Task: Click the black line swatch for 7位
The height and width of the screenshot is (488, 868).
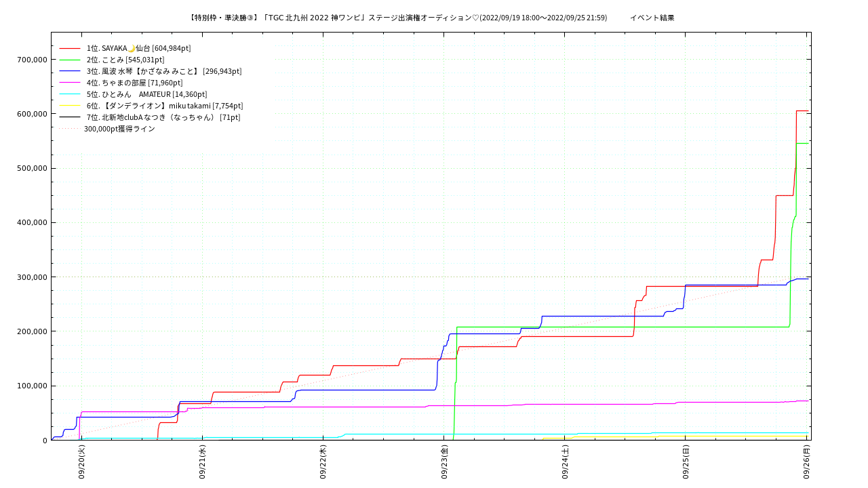Action: point(70,117)
